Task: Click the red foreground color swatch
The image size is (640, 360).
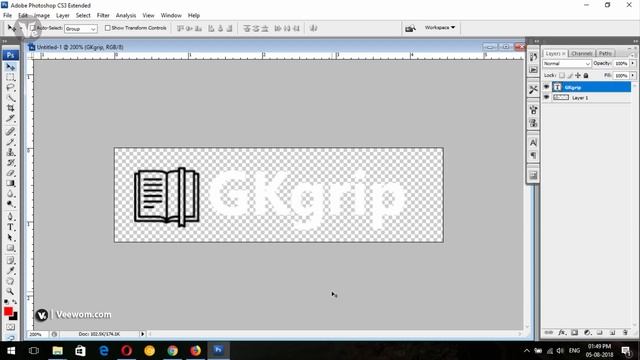Action: (x=8, y=311)
